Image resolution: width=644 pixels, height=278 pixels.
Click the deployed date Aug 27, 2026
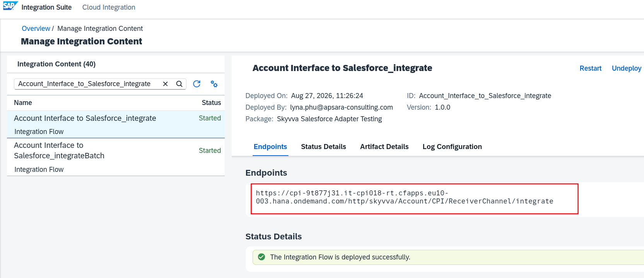pos(327,96)
